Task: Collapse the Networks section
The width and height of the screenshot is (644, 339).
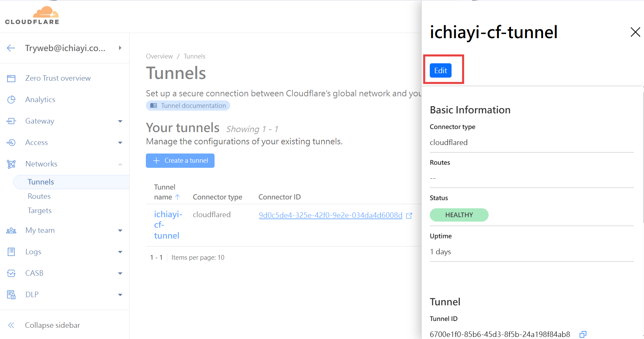Action: pos(120,164)
